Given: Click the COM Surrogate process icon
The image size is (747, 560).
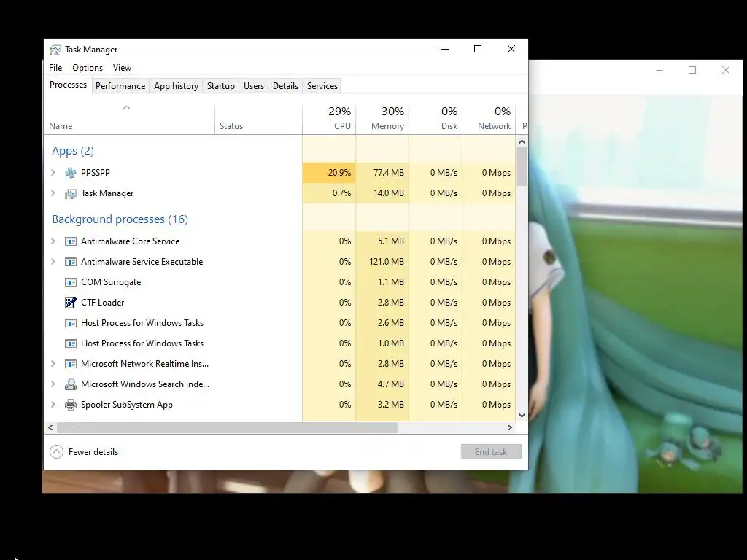Looking at the screenshot, I should point(71,282).
